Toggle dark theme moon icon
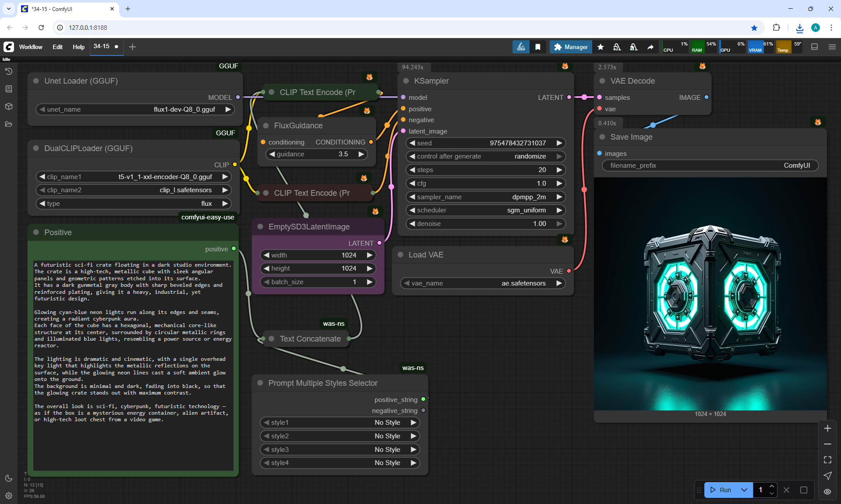The height and width of the screenshot is (504, 841). click(9, 478)
